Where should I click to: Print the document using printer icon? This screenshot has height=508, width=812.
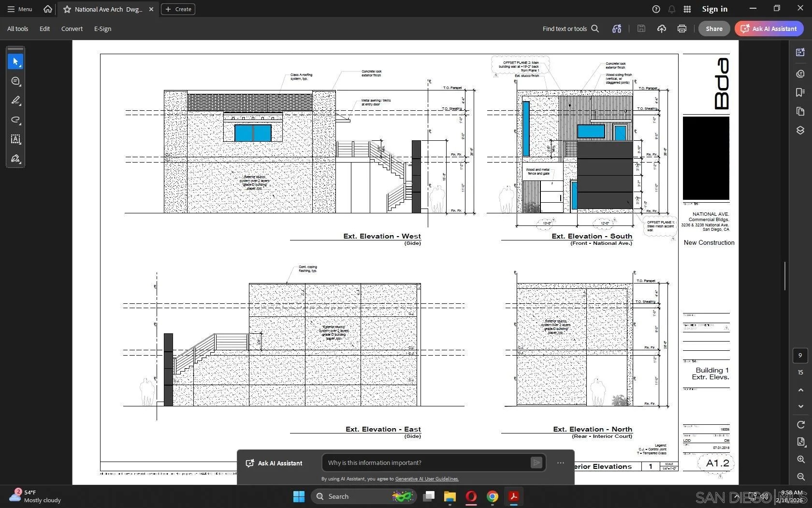(x=681, y=29)
